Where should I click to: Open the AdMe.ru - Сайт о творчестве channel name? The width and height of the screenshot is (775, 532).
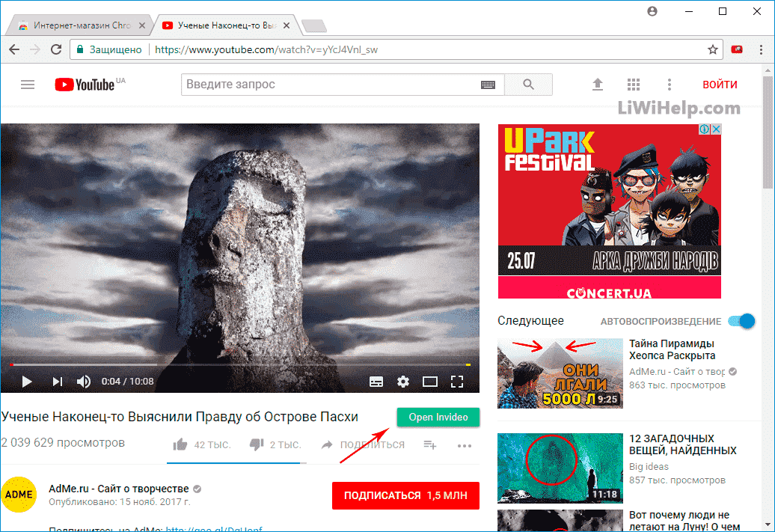pyautogui.click(x=119, y=489)
